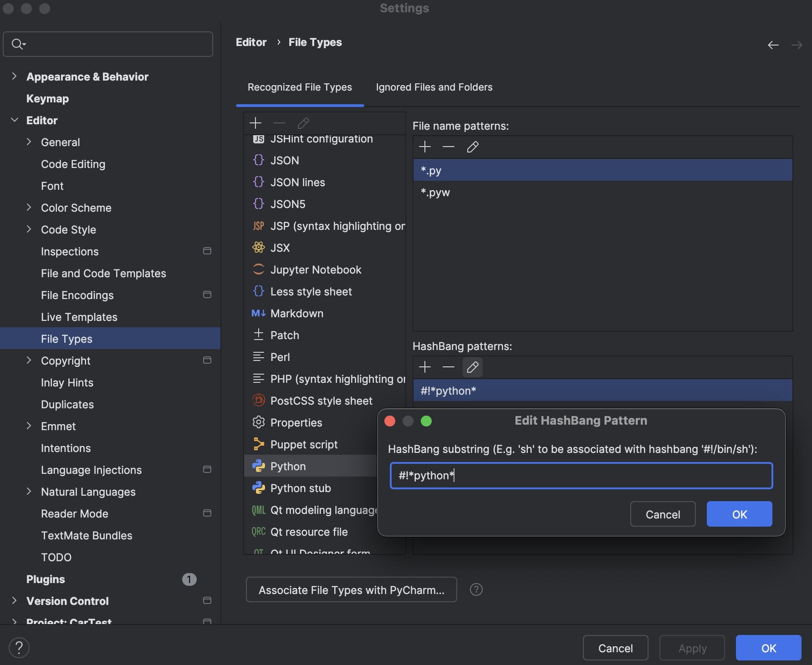Remove the selected *.py pattern
Screen dimensions: 812x665
click(449, 147)
